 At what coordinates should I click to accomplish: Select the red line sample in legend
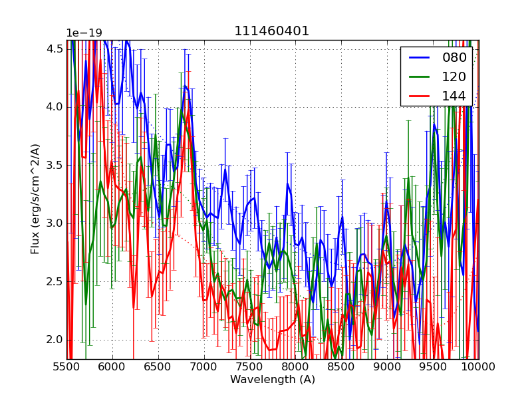pos(420,96)
